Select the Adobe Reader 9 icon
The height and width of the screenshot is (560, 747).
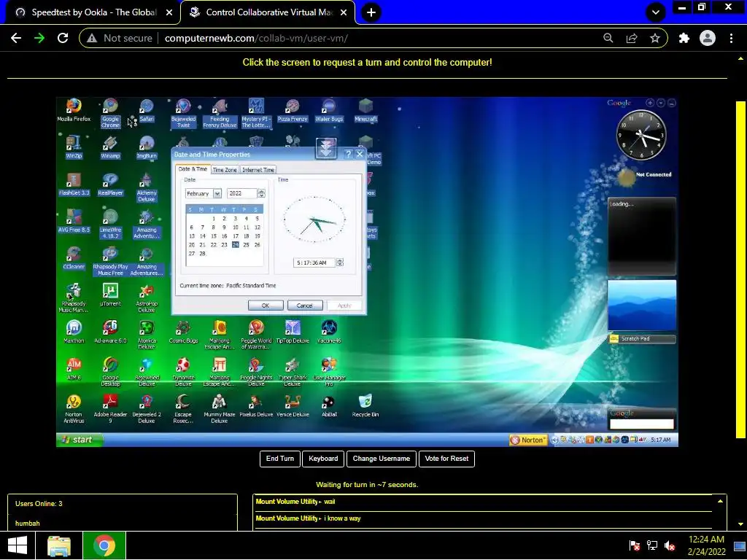[x=110, y=408]
